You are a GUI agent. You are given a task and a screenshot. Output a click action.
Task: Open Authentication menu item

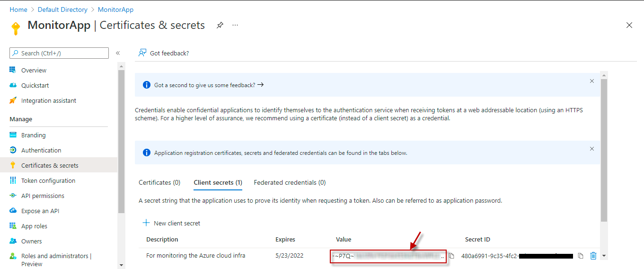tap(41, 150)
